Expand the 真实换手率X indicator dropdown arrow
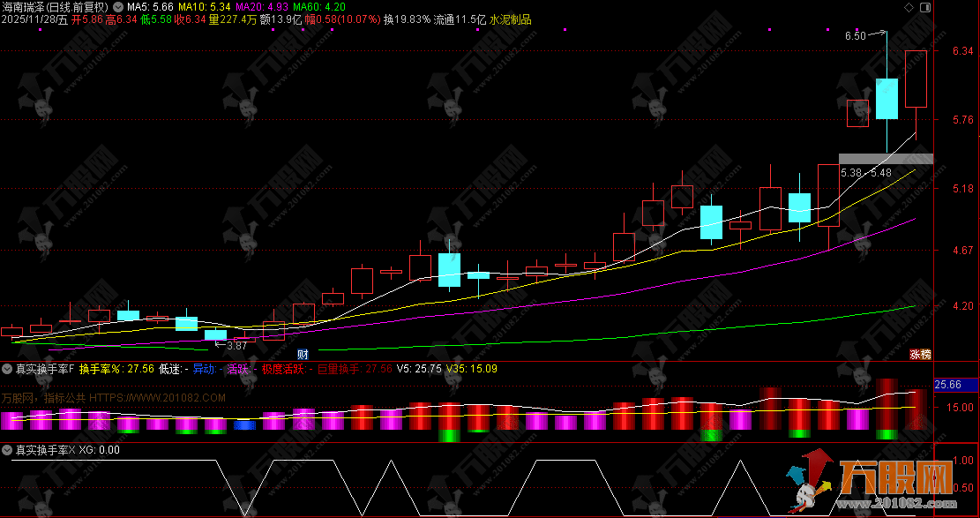Viewport: 980px width, 518px height. click(7, 450)
